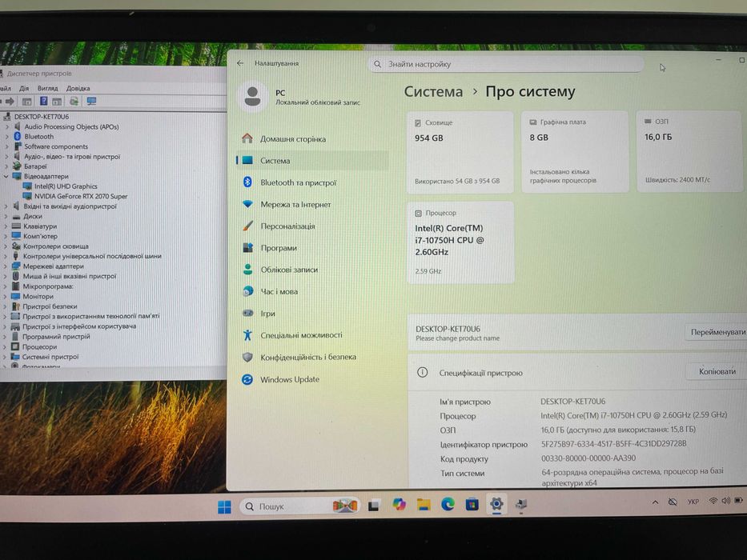Click in Знайти настройку search field
747x560 pixels.
507,64
